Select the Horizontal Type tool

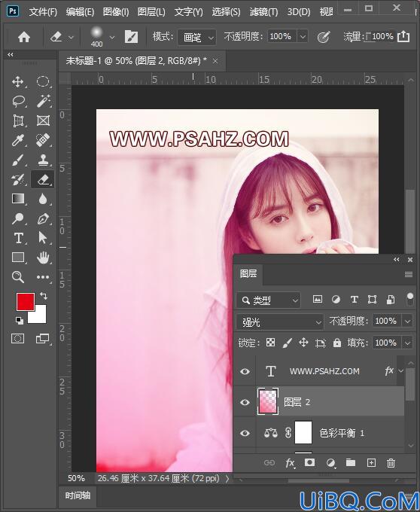pos(18,238)
